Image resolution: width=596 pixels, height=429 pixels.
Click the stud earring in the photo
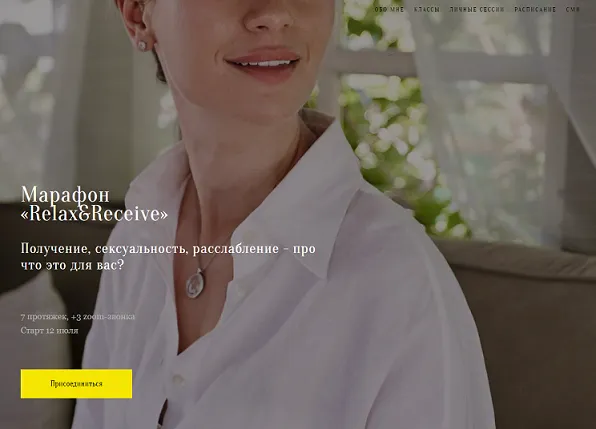pos(142,46)
